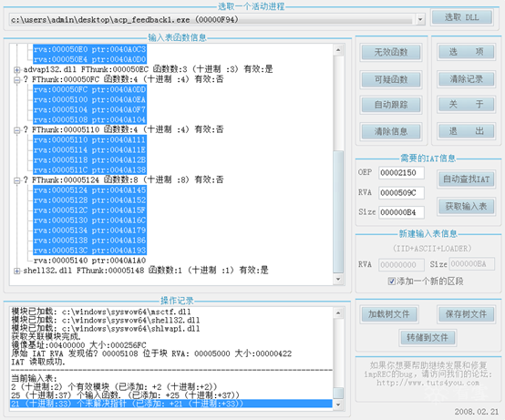The height and width of the screenshot is (420, 505).
Task: Select row rva:00005124 ptr:0040A145
Action: pyautogui.click(x=89, y=190)
